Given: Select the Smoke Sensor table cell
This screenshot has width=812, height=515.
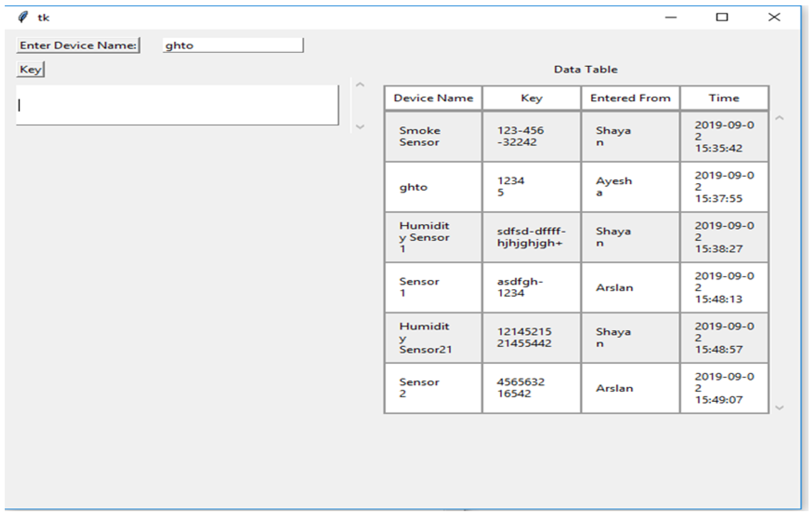Looking at the screenshot, I should click(x=433, y=136).
